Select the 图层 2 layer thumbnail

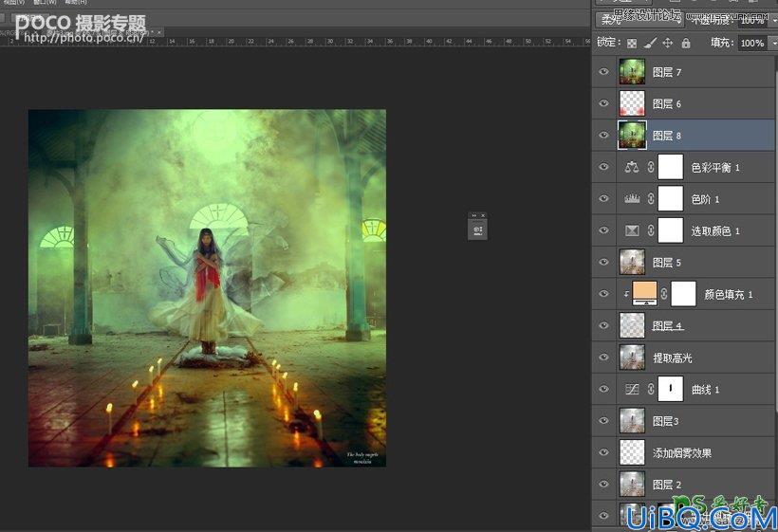[x=632, y=485]
